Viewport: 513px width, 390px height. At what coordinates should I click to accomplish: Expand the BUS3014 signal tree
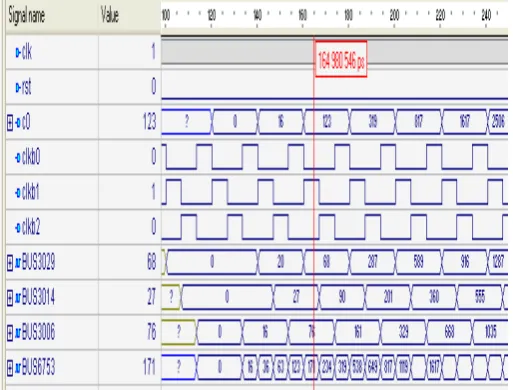(x=10, y=298)
